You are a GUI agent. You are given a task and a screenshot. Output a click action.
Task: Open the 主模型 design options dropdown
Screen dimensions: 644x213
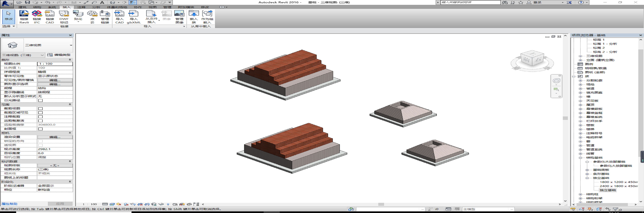pyautogui.click(x=512, y=209)
